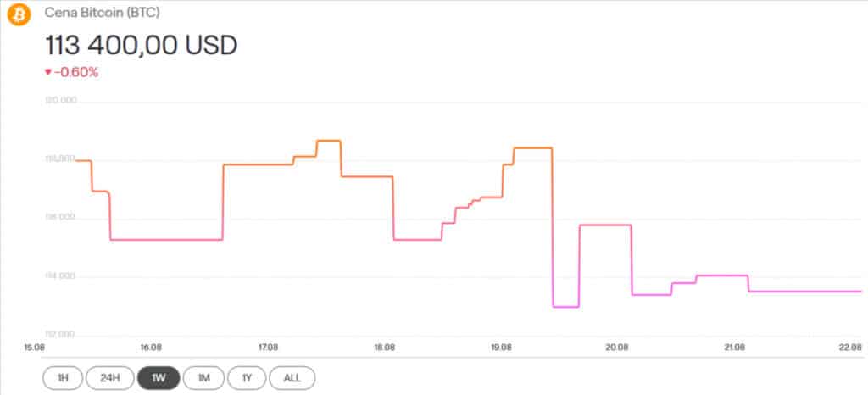Image resolution: width=868 pixels, height=395 pixels.
Task: Click the orange Bitcoin logo icon
Action: pos(19,14)
